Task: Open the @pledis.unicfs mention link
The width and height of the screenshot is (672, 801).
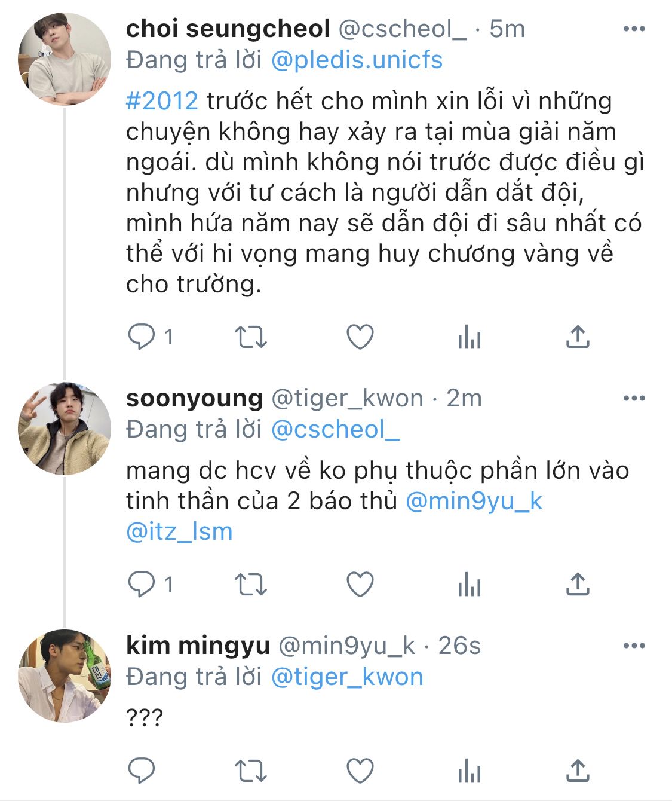Action: pyautogui.click(x=357, y=60)
